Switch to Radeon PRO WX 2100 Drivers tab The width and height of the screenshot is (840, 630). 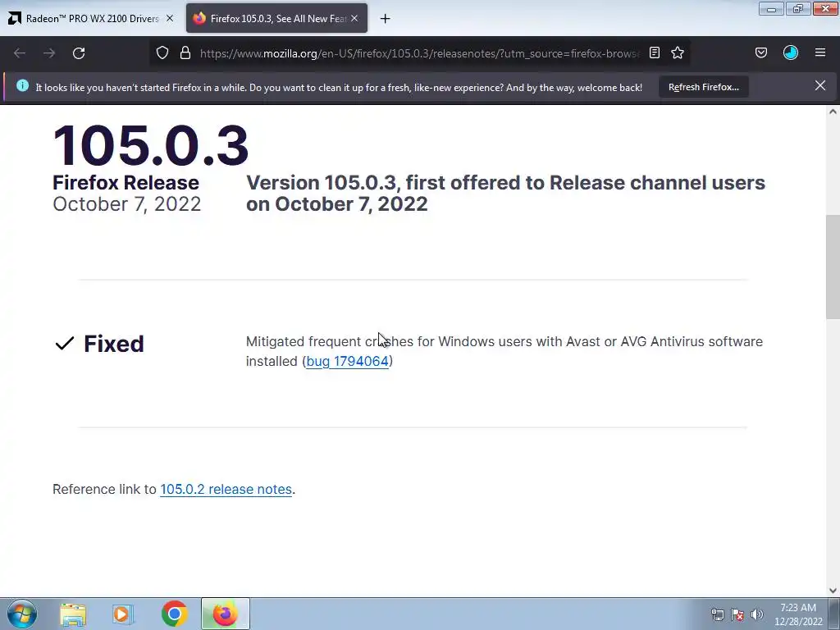(x=91, y=18)
